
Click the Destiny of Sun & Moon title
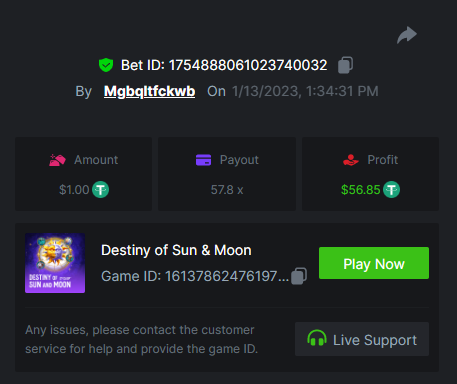(x=176, y=250)
